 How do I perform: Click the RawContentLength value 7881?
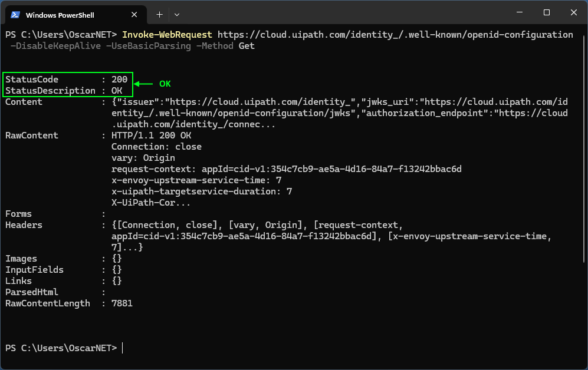pos(122,303)
